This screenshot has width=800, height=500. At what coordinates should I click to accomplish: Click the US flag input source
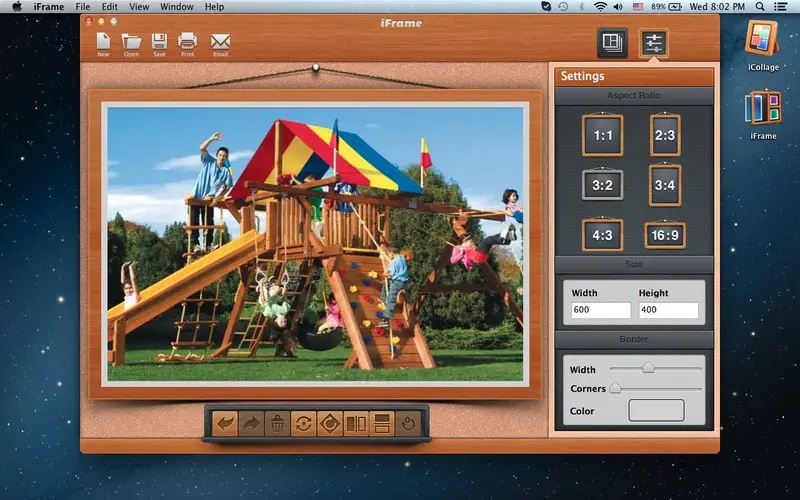[638, 7]
